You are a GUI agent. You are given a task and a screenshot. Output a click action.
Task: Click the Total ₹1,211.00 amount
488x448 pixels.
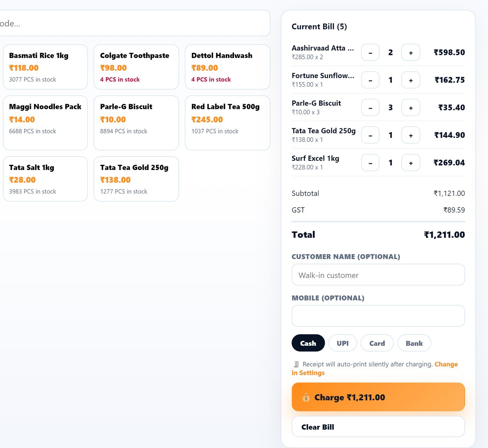coord(444,235)
